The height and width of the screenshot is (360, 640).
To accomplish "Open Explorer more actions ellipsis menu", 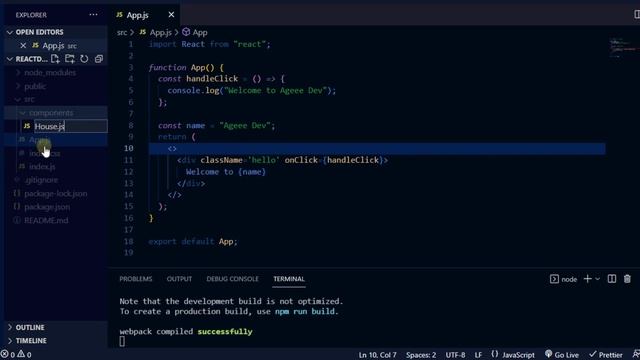I will (x=93, y=15).
